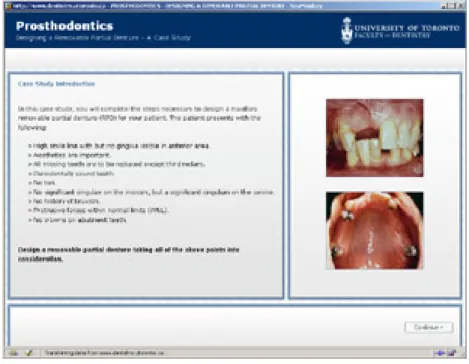Click the 'No crowns on abutment teeth' bullet
Viewport: 469px width, 364px height.
pos(77,220)
